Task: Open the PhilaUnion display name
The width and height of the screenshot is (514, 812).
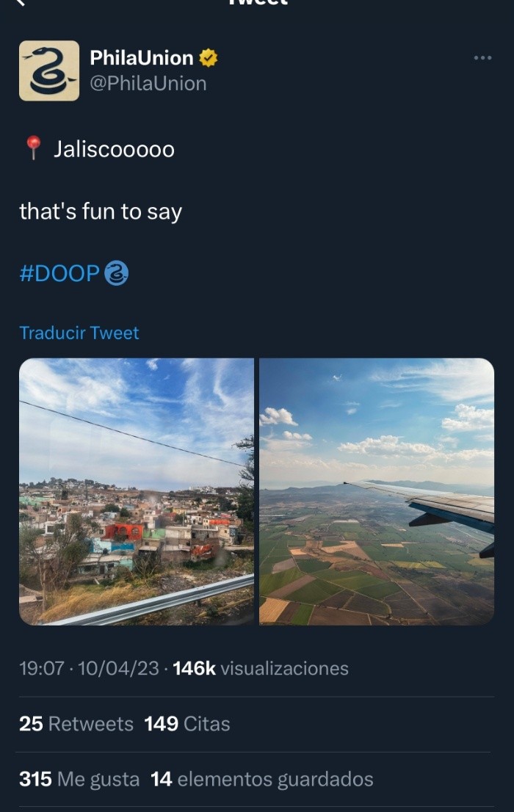Action: [142, 58]
